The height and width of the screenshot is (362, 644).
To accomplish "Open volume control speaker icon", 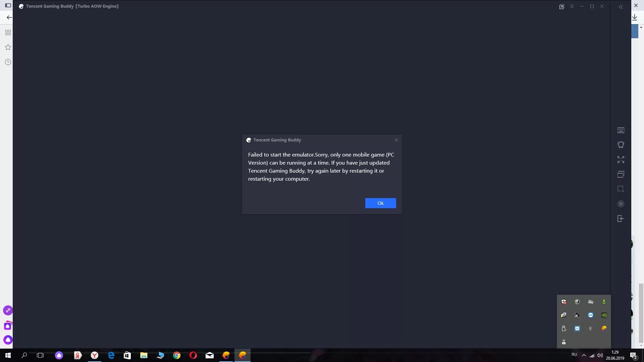I will [x=600, y=355].
